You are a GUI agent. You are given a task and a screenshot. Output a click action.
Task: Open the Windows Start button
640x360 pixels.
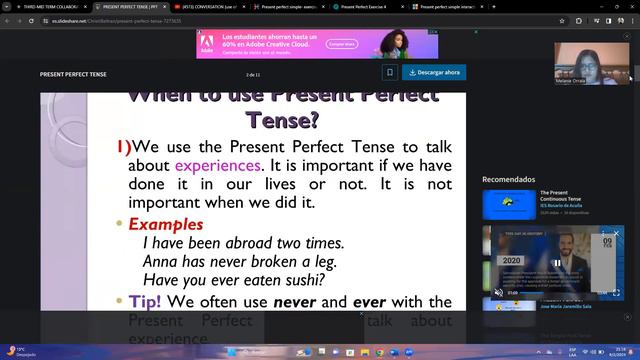[x=231, y=352]
